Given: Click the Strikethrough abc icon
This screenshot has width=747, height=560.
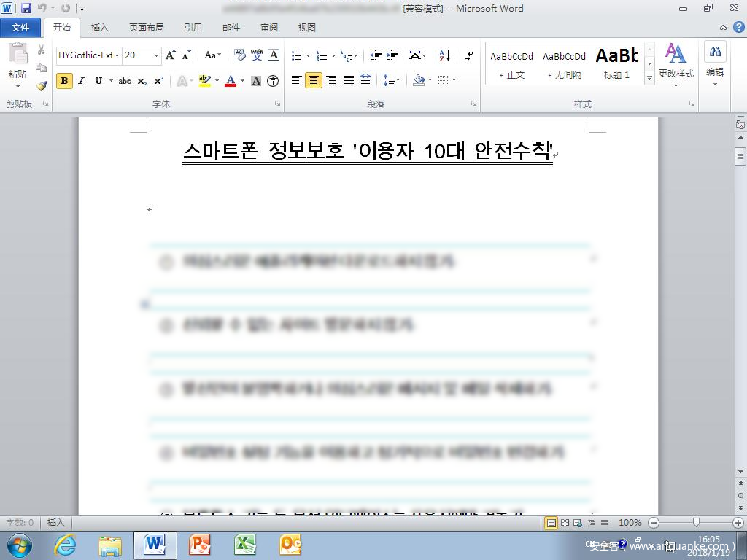Looking at the screenshot, I should point(125,81).
